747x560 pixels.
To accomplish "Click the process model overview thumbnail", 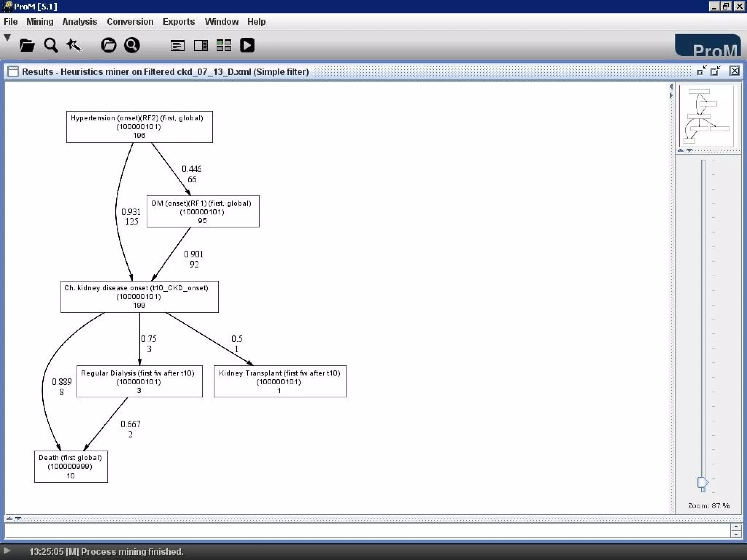I will [706, 116].
